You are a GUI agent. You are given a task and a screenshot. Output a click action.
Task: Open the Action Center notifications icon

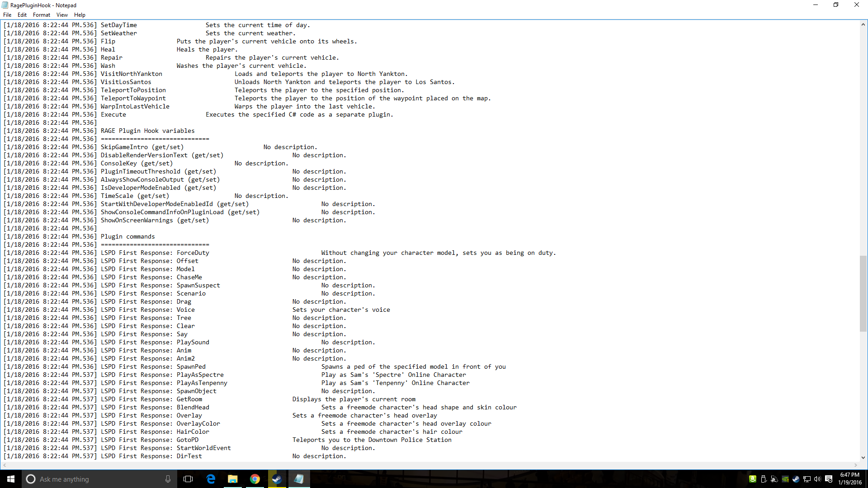(829, 479)
